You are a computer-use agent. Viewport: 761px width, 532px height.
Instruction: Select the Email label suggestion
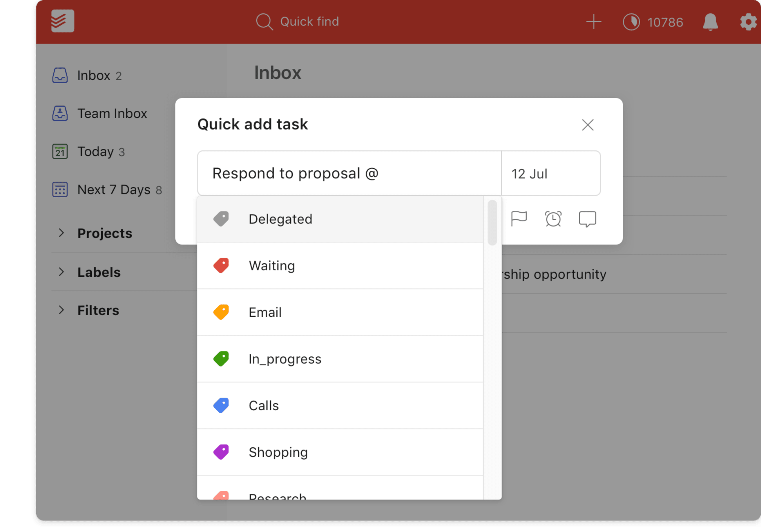point(340,312)
